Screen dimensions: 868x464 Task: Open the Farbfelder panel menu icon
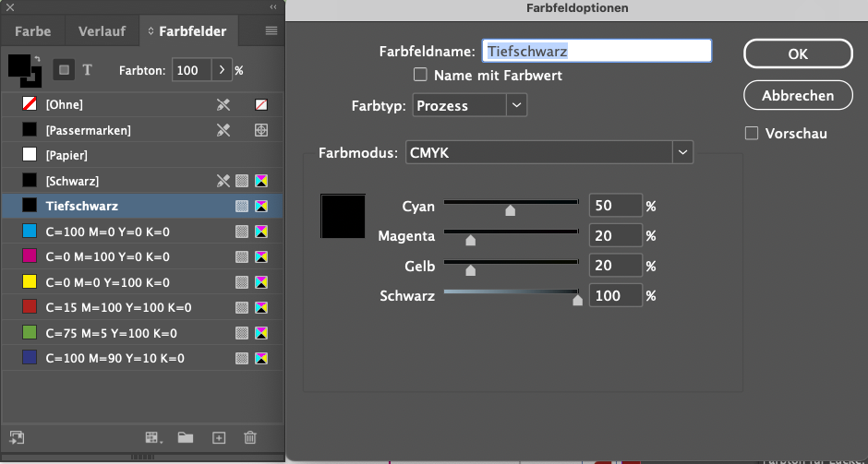tap(271, 31)
